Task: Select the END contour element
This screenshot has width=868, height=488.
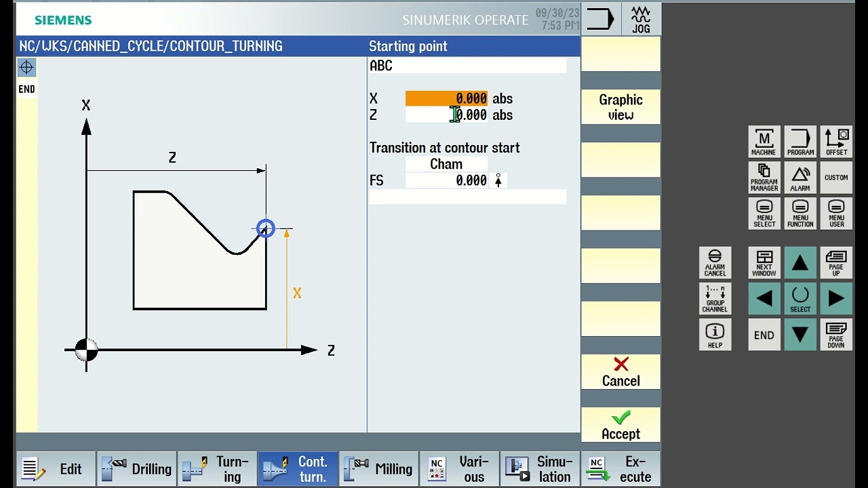Action: (26, 89)
